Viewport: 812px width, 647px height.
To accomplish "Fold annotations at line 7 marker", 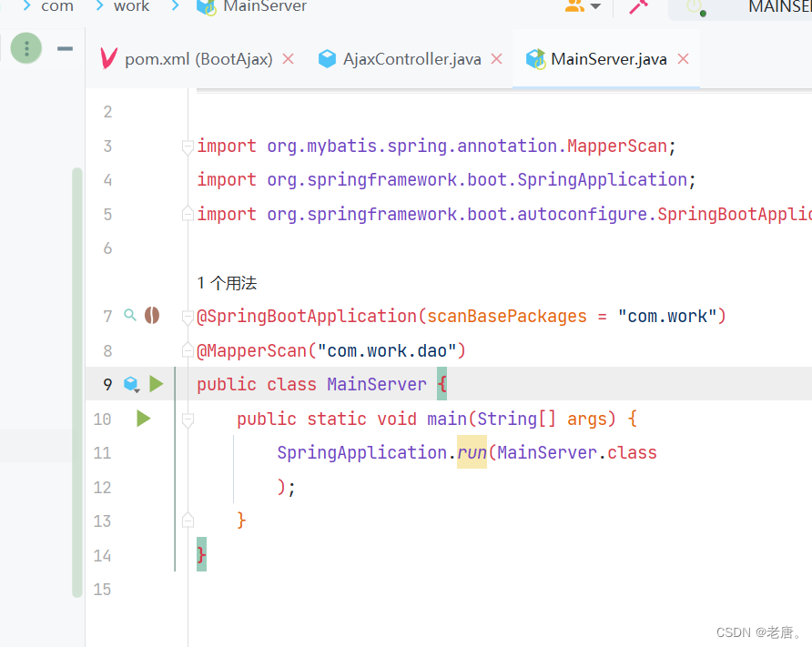I will 188,317.
